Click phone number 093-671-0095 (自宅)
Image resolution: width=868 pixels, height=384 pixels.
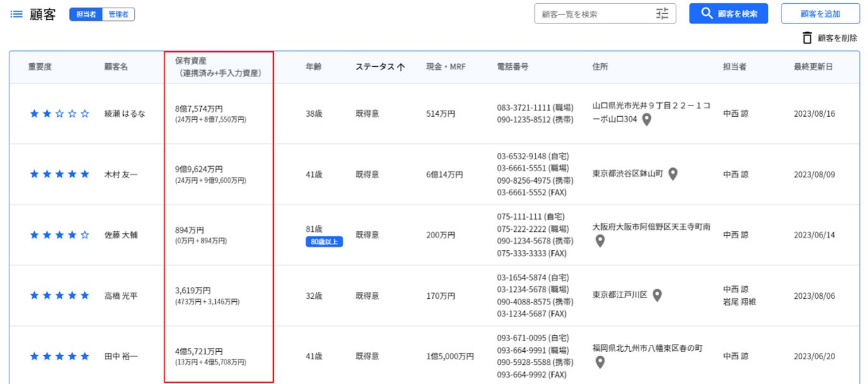click(x=532, y=338)
